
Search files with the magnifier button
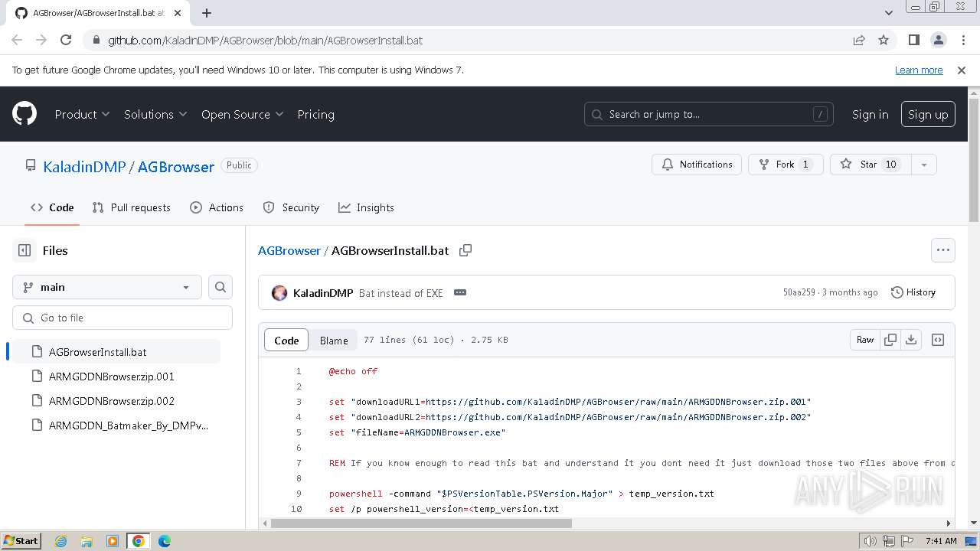coord(220,287)
